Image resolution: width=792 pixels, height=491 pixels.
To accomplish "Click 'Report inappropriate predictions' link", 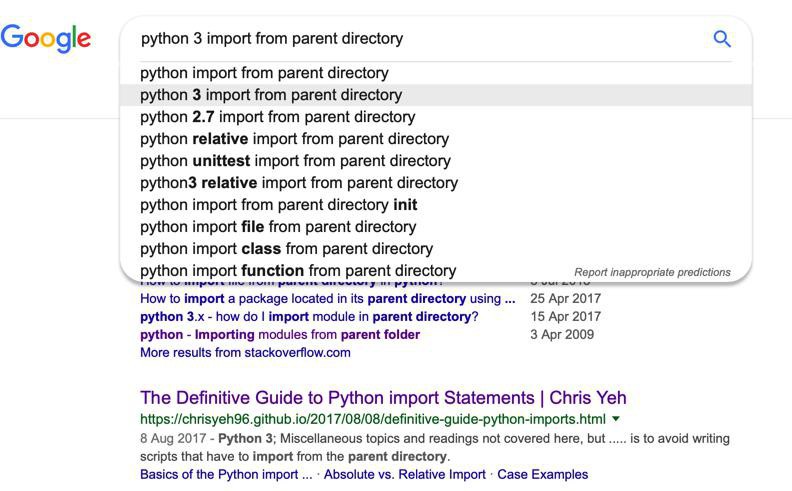I will coord(652,272).
